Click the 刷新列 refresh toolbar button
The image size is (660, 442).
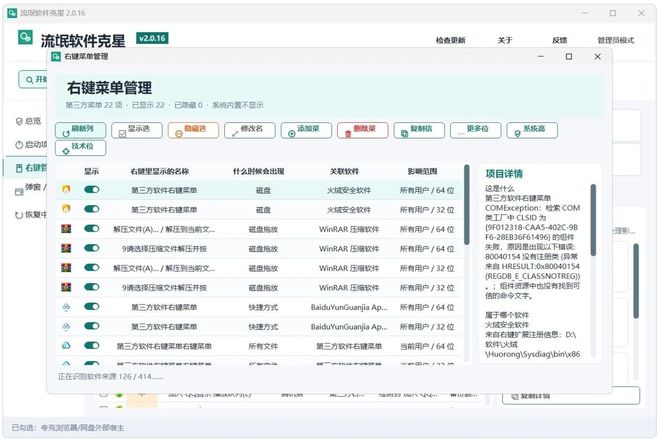coord(80,130)
